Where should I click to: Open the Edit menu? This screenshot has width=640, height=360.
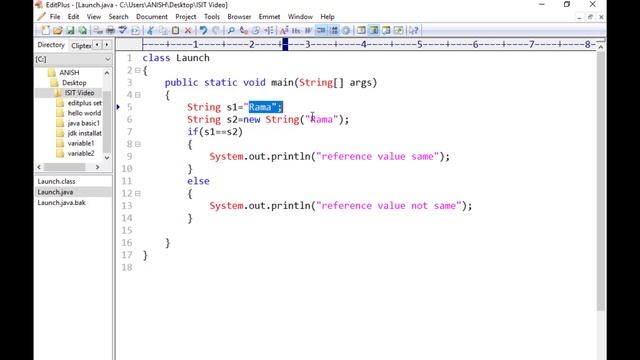(x=73, y=17)
